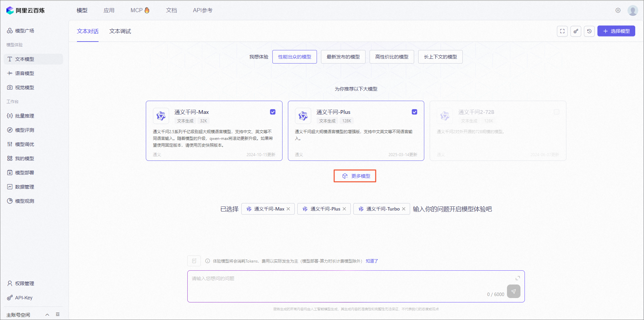Go to 模型广场 in the sidebar
The width and height of the screenshot is (644, 320).
coord(33,31)
